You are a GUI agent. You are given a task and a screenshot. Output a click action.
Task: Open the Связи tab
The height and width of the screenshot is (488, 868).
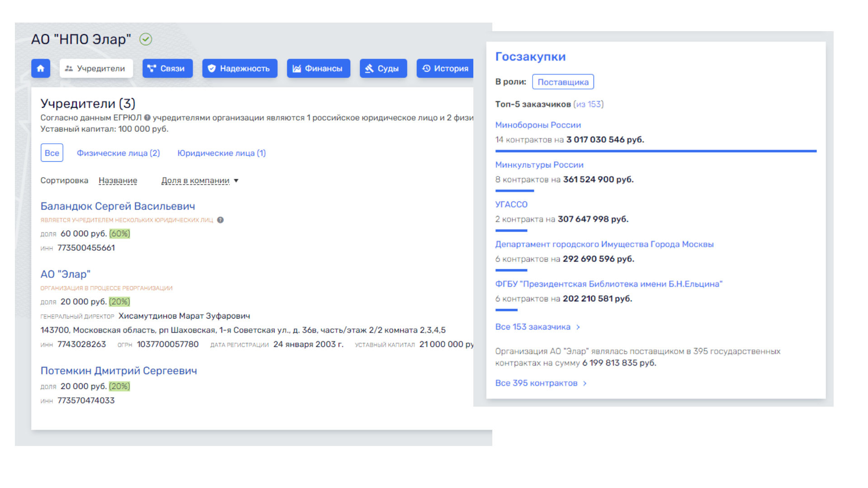[x=167, y=69]
